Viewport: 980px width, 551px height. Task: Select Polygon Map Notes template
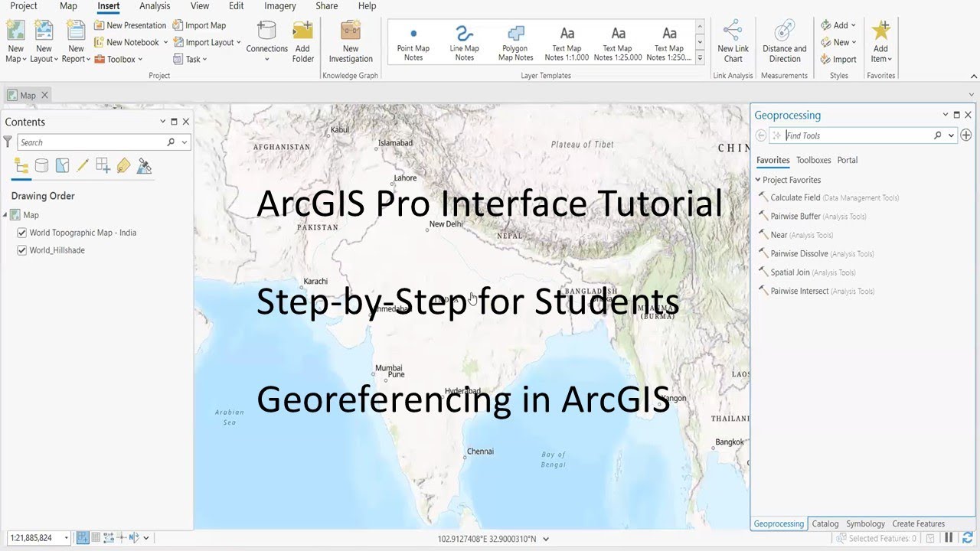516,43
